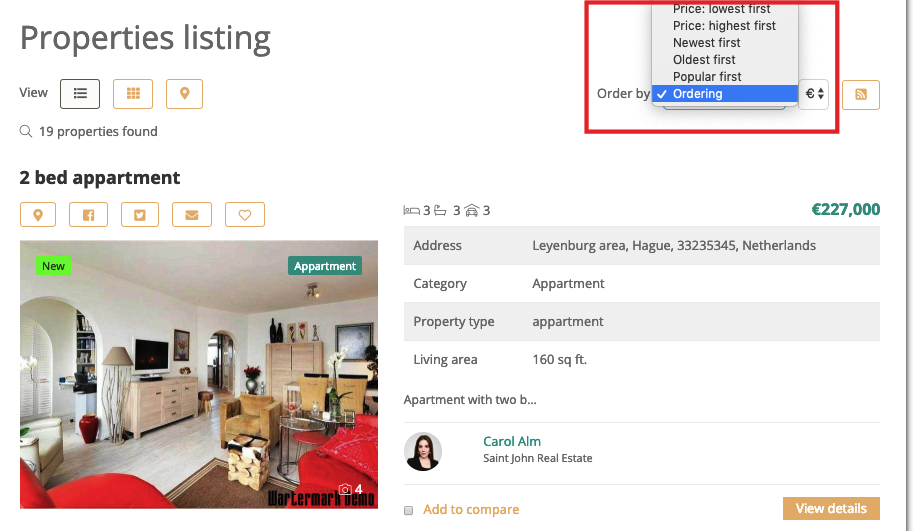Choose 'Oldest first' from ordering list

point(704,60)
